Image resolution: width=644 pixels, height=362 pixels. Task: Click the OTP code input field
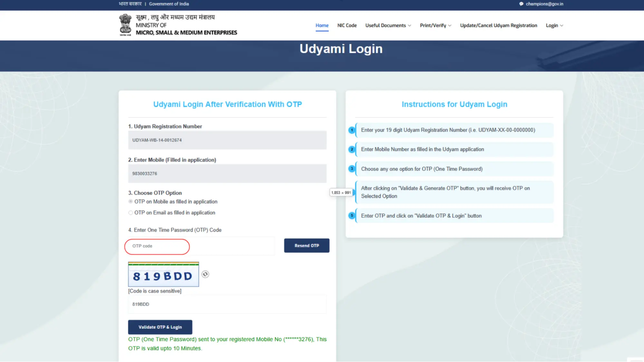click(x=201, y=246)
